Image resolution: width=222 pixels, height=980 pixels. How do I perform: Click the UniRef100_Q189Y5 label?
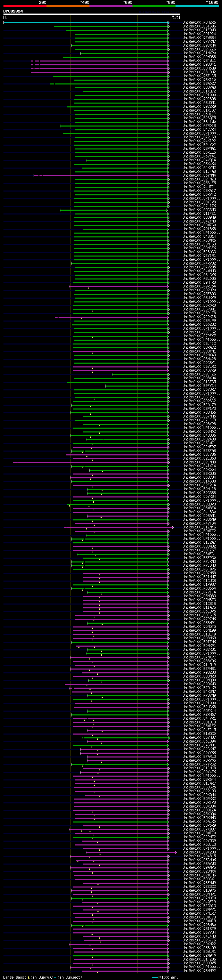tap(199, 891)
